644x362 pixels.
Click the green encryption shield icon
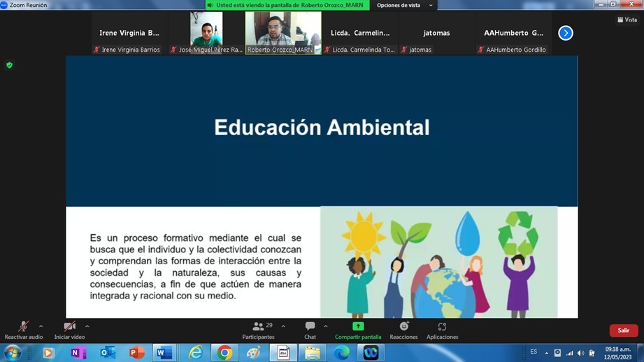point(9,65)
